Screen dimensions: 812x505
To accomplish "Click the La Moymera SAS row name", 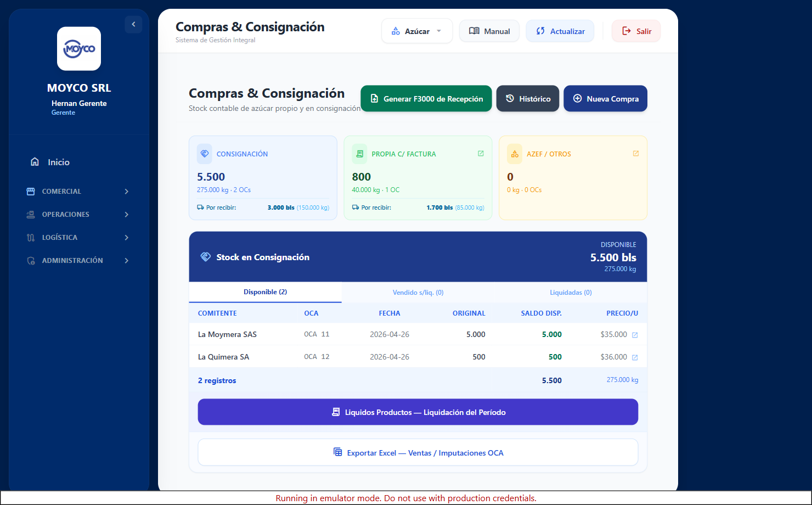I will (227, 334).
